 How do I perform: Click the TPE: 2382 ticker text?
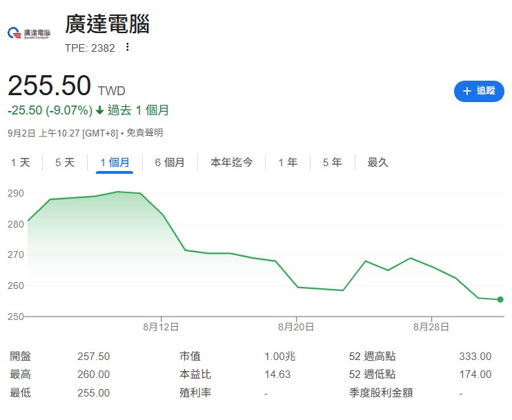90,48
